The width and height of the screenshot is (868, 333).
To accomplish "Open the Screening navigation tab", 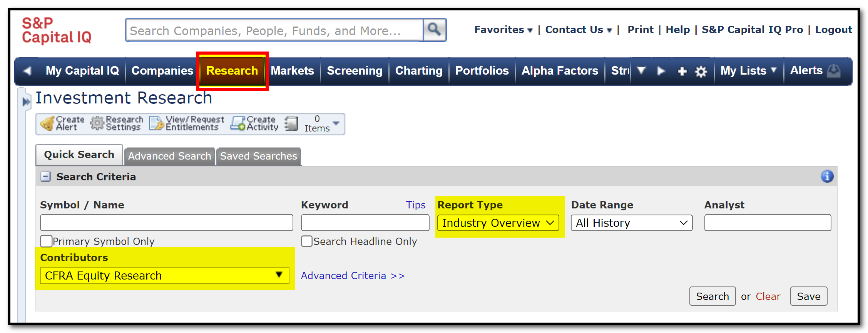I will pyautogui.click(x=355, y=71).
